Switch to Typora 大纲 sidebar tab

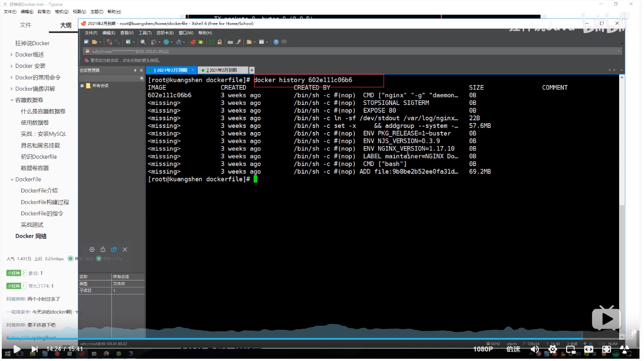coord(66,25)
